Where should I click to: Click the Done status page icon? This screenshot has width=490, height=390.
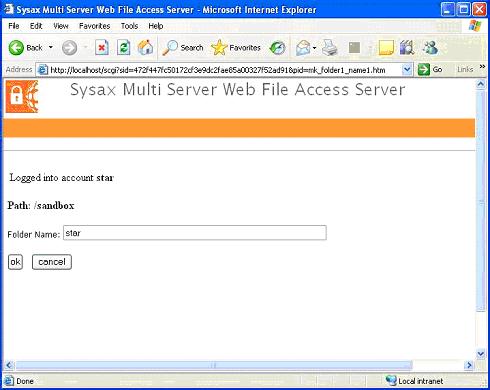(x=9, y=381)
